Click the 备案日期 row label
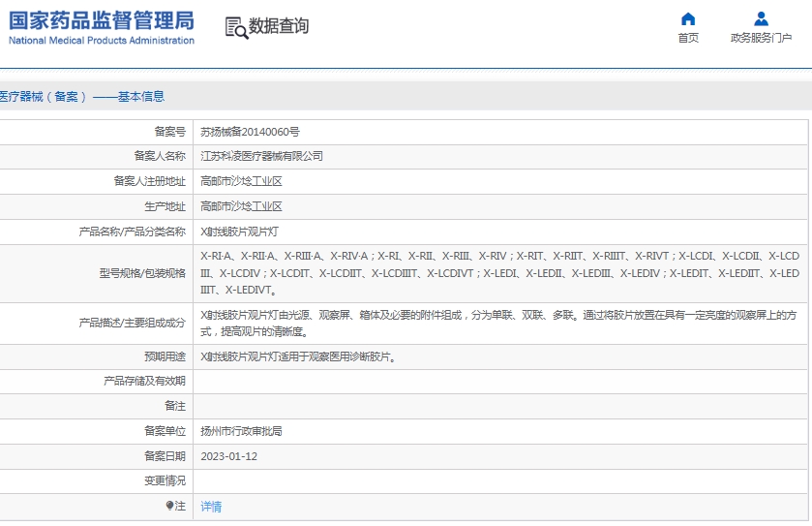Screen dimensions: 812x526 [x=165, y=456]
